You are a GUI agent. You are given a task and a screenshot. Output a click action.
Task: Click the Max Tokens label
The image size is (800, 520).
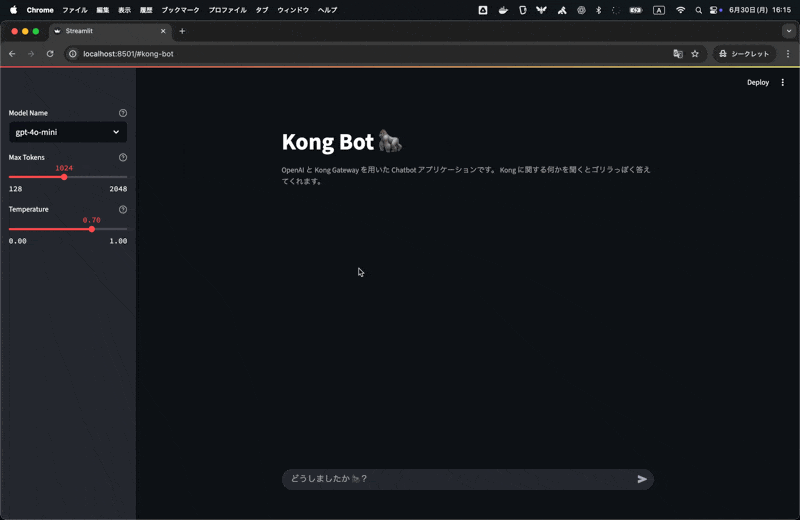click(x=27, y=158)
